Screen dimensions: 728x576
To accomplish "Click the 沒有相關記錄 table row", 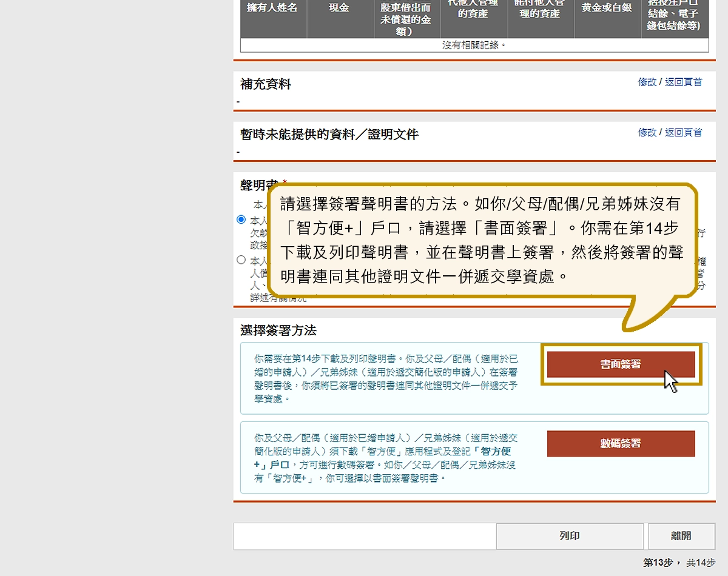I will (x=474, y=45).
